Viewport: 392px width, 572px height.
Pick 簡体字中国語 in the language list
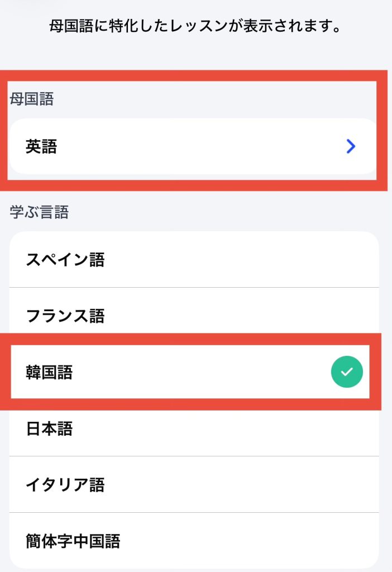click(x=194, y=541)
